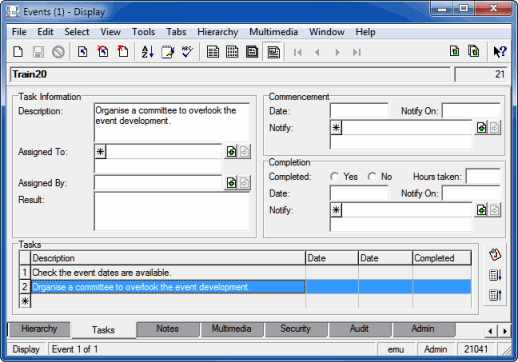This screenshot has width=518, height=362.
Task: Click the attach multiple records icon at toolbar right
Action: (x=474, y=51)
